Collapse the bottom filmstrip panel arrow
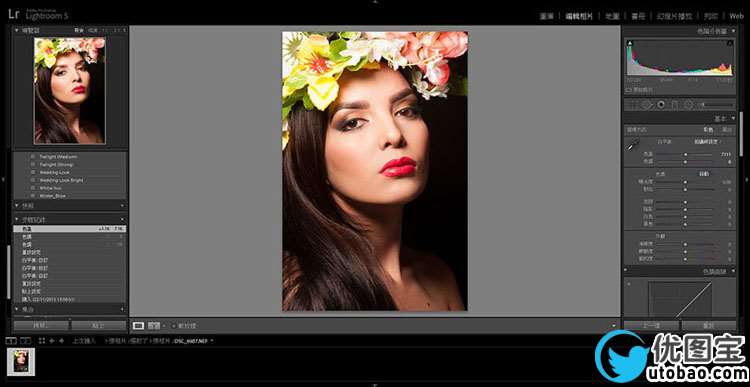Image resolution: width=750 pixels, height=387 pixels. point(375,385)
